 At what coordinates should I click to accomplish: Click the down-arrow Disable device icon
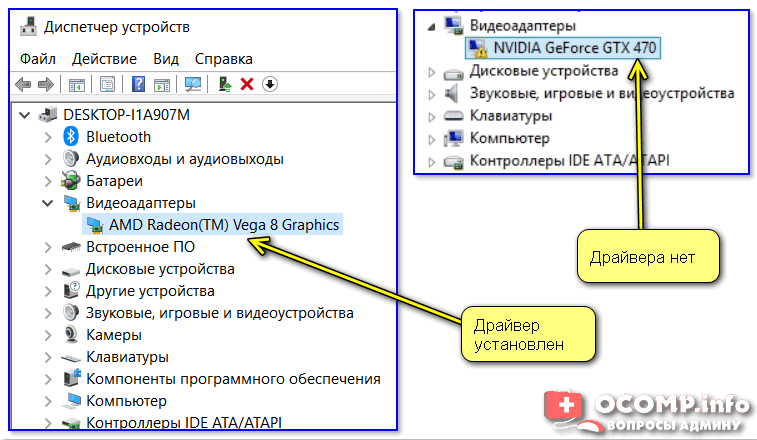pos(270,84)
